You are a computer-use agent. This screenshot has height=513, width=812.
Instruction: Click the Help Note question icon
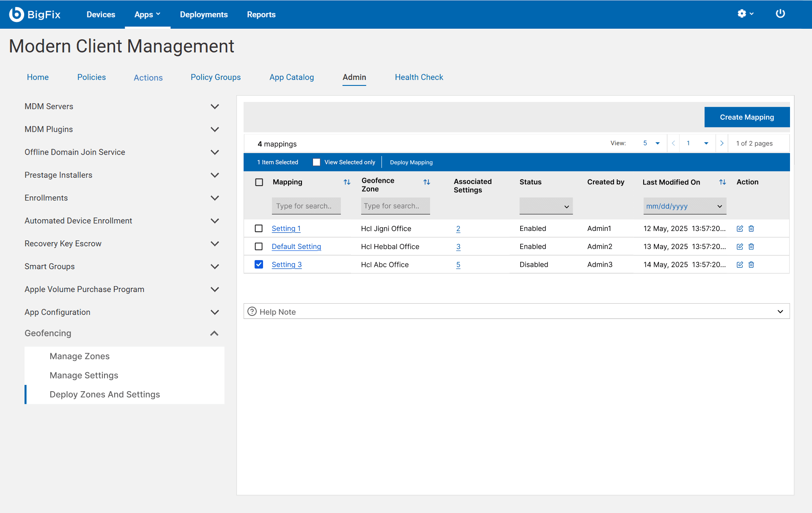(252, 312)
